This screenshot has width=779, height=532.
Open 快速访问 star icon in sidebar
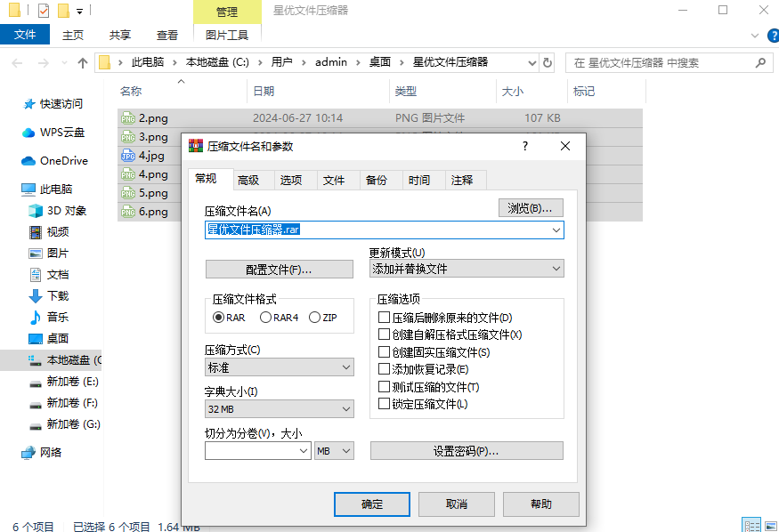(29, 104)
